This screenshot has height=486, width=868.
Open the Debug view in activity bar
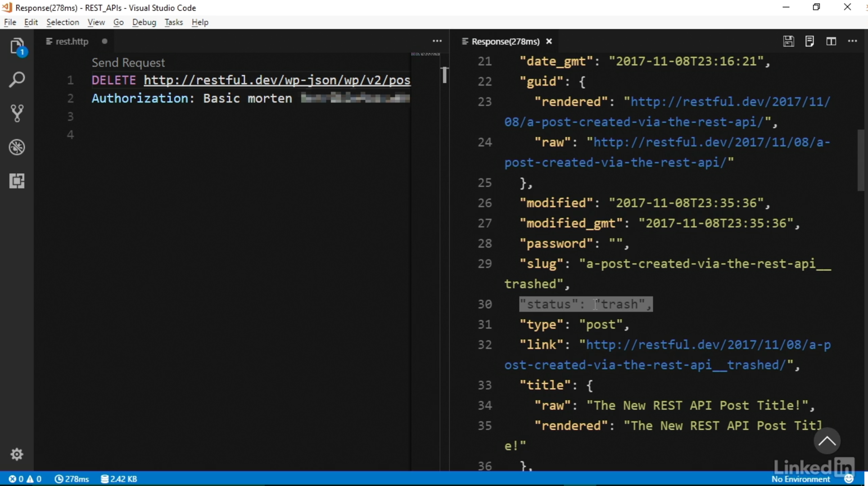(x=17, y=148)
